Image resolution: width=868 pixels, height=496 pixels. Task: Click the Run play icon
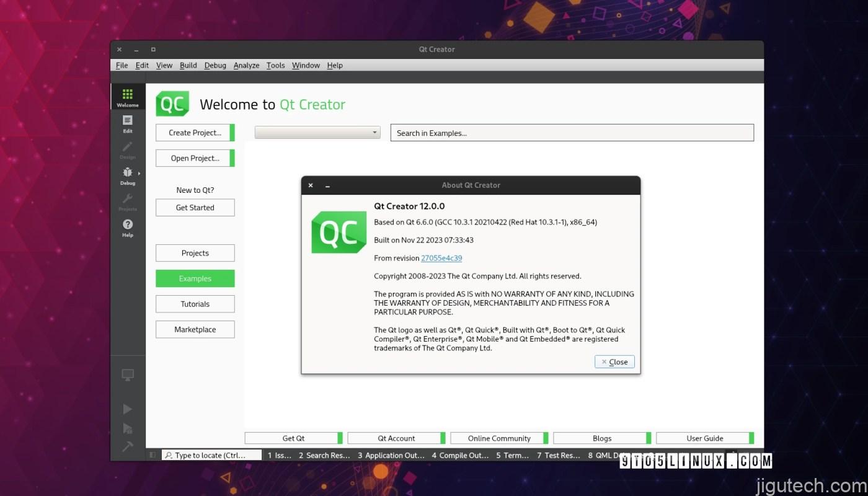(128, 409)
